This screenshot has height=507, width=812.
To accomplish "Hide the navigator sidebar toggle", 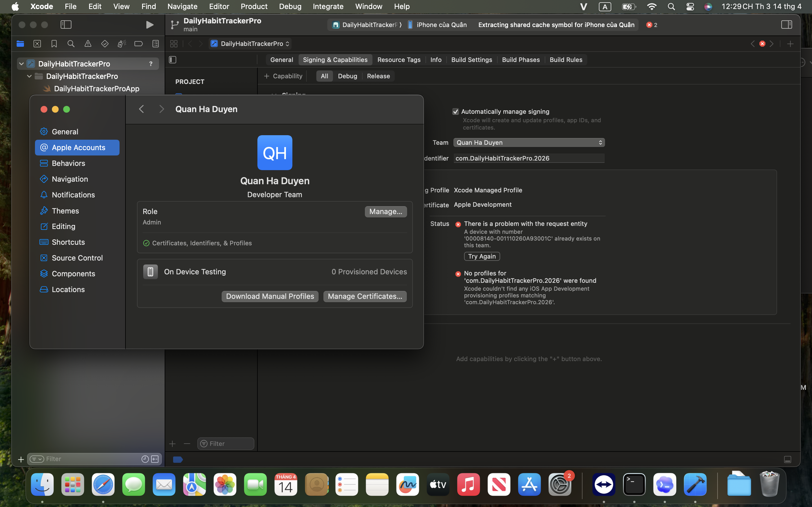I will tap(66, 25).
